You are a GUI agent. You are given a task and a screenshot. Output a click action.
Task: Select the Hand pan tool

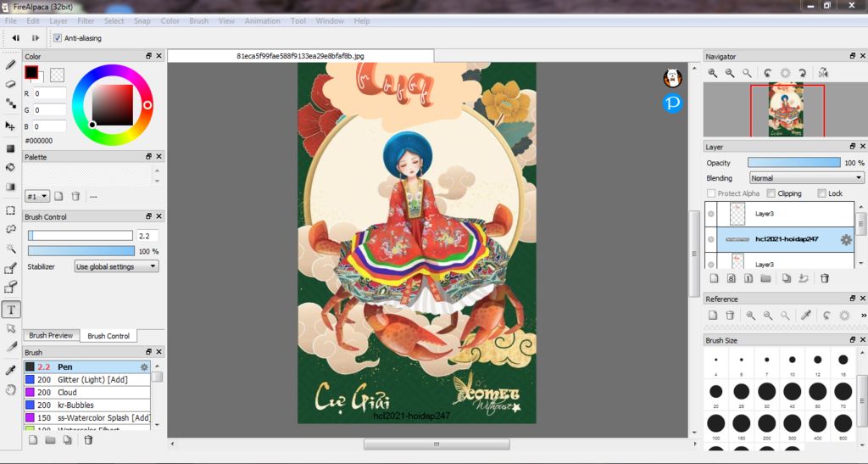[10, 390]
